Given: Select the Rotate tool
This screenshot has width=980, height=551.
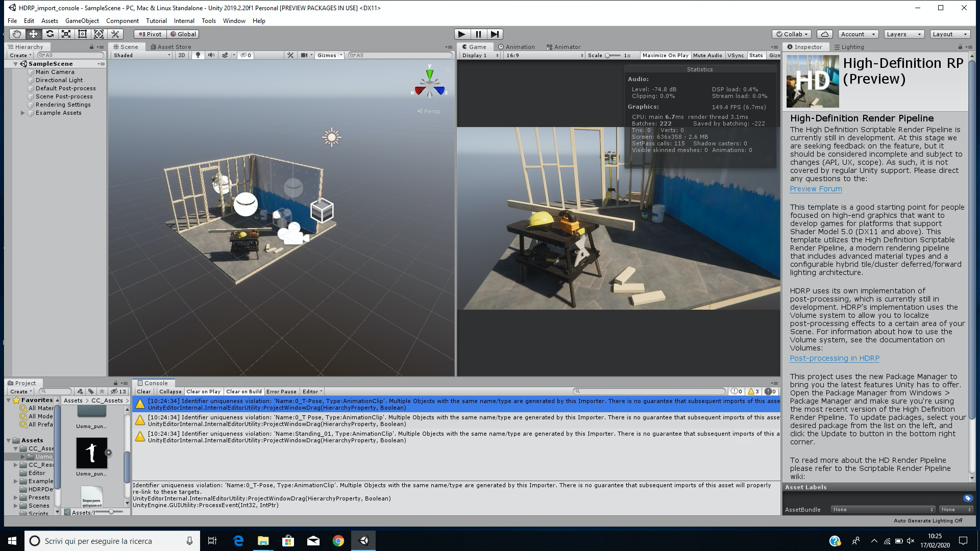Looking at the screenshot, I should [x=50, y=34].
